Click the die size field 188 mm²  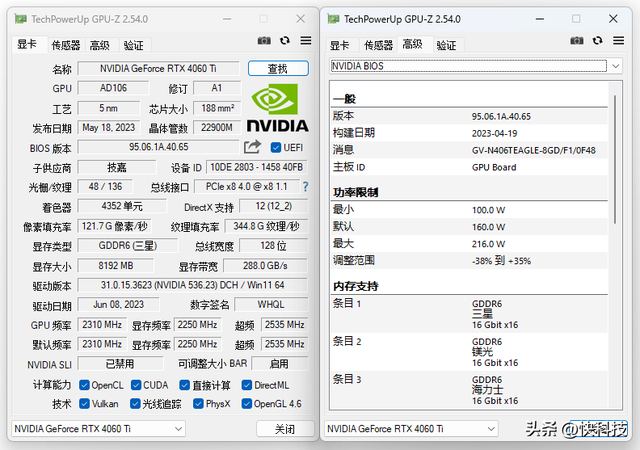coord(217,108)
